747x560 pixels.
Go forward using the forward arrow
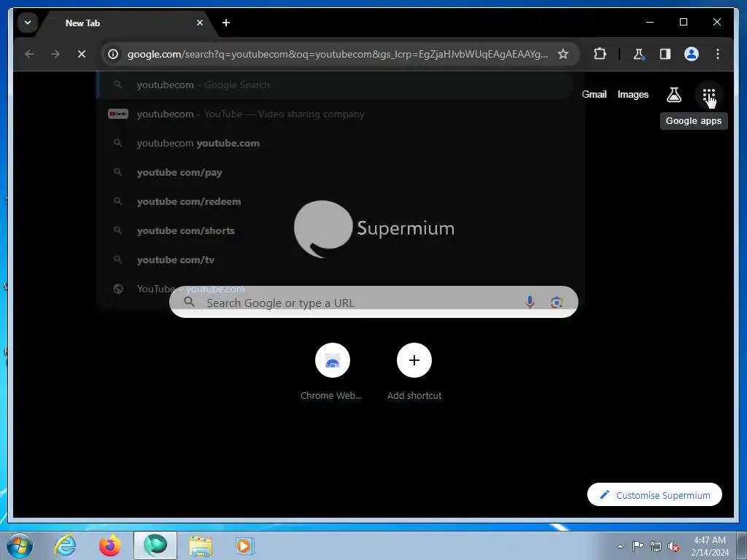tap(55, 54)
